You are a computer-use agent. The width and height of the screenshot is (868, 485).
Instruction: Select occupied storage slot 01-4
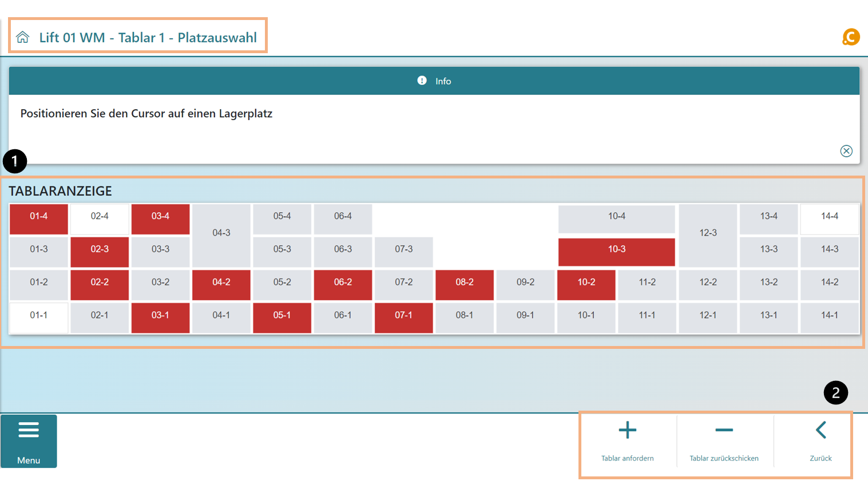point(39,217)
